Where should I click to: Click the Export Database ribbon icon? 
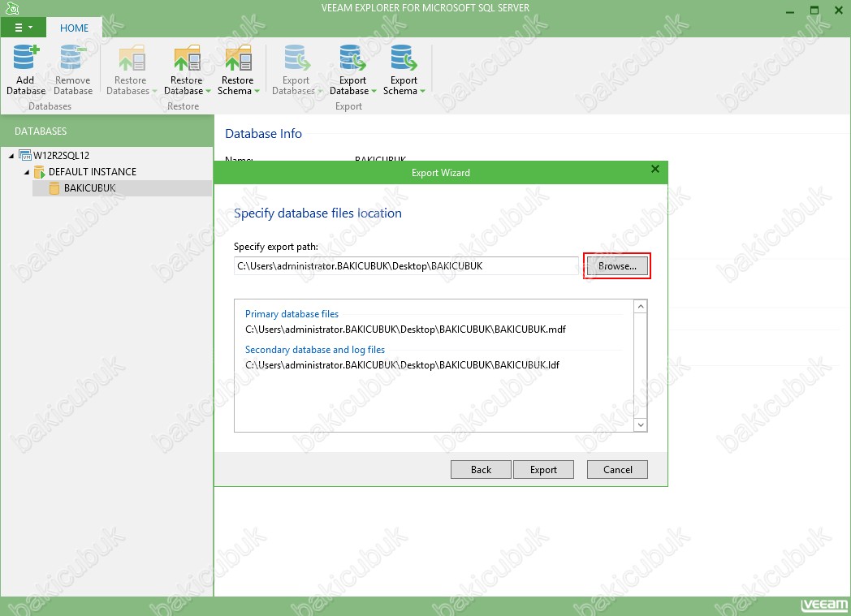352,58
